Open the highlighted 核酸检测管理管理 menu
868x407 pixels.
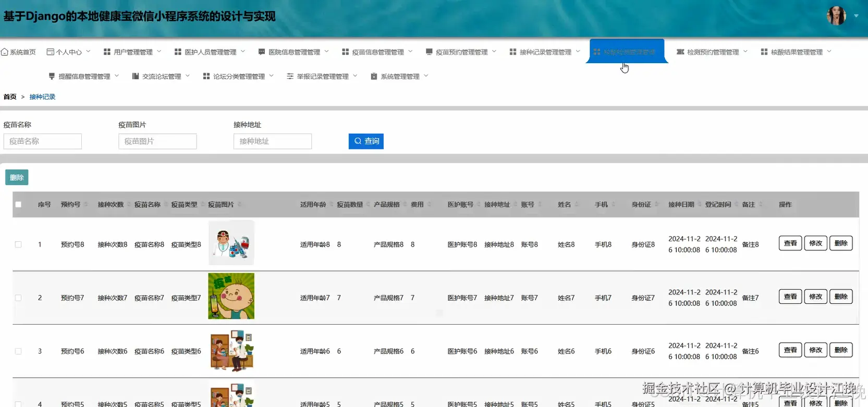627,52
